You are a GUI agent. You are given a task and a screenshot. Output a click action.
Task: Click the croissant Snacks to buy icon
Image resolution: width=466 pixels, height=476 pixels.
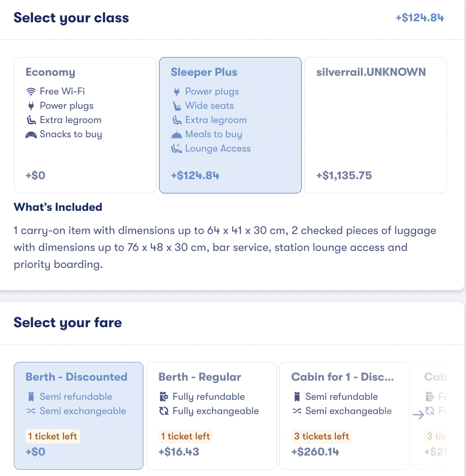[x=31, y=135]
